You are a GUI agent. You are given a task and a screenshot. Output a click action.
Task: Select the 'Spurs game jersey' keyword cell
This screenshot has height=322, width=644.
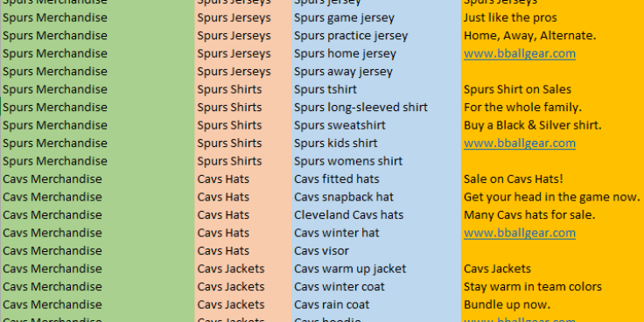[x=376, y=17]
